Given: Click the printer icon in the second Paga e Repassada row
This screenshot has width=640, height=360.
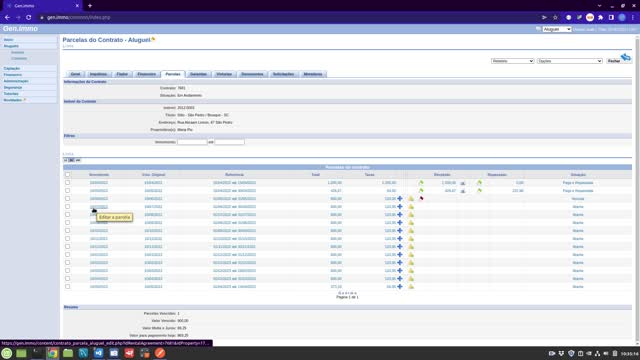Looking at the screenshot, I should tap(463, 191).
